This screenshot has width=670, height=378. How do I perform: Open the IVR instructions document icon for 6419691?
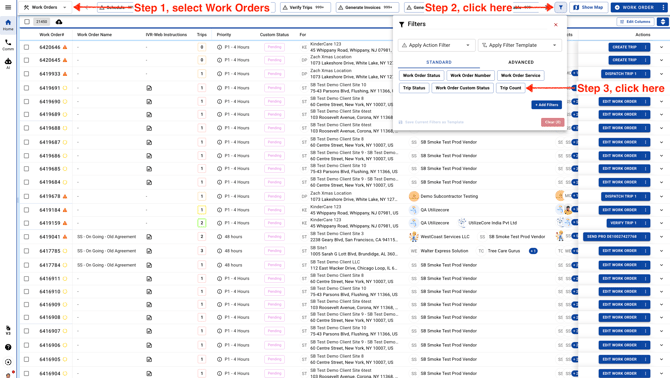pos(149,88)
